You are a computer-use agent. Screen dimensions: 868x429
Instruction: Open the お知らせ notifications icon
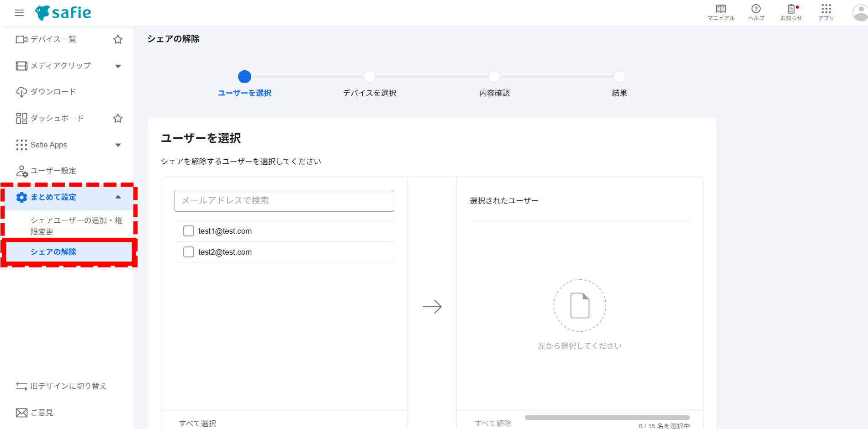pyautogui.click(x=791, y=12)
